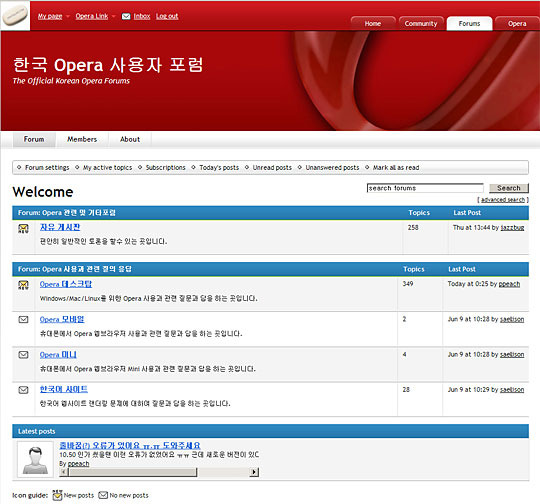This screenshot has width=540, height=504.
Task: Click the Search button
Action: pos(509,188)
